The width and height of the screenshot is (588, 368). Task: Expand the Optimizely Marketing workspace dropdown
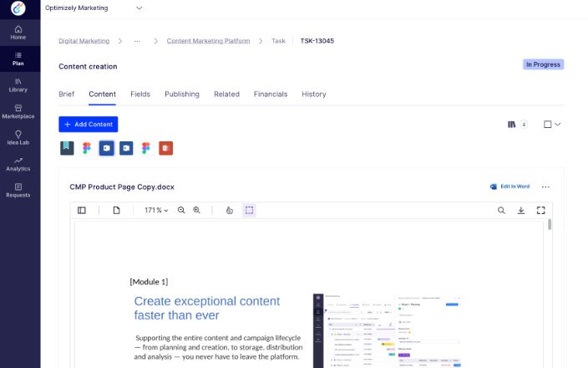pyautogui.click(x=139, y=8)
